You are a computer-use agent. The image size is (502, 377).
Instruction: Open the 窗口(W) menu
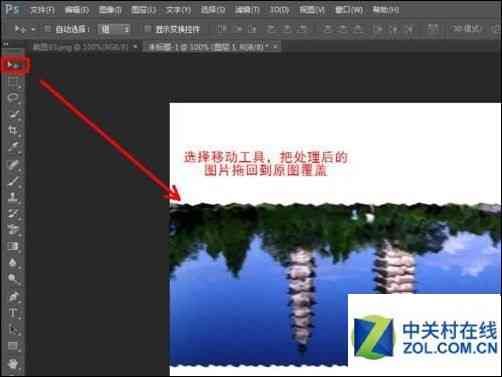(x=348, y=10)
